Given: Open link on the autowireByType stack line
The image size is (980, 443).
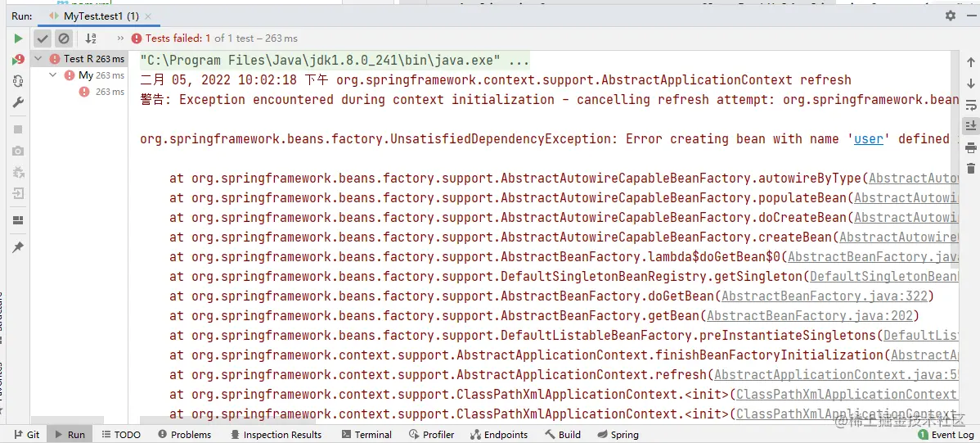Looking at the screenshot, I should coord(914,179).
